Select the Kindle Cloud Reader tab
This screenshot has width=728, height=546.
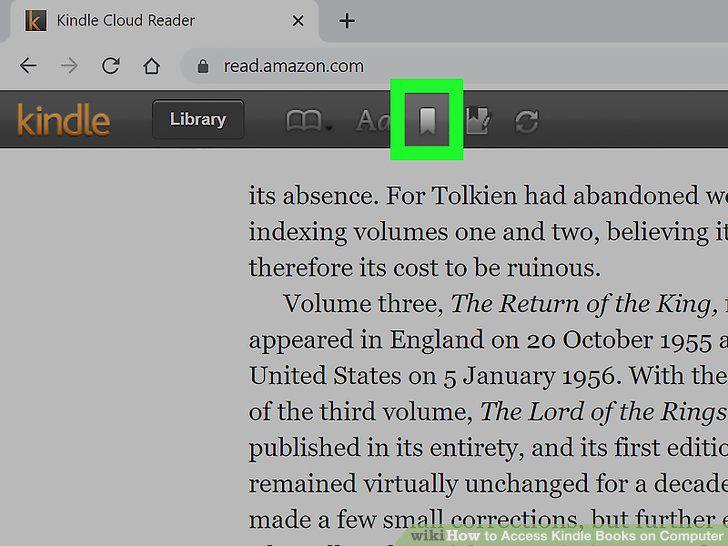click(160, 21)
